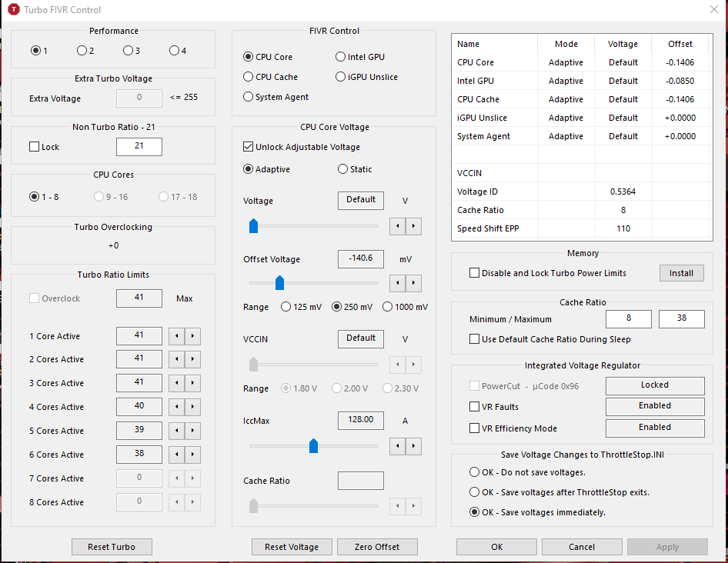Increase 6 Cores Active ratio arrow
The width and height of the screenshot is (728, 563).
(x=192, y=455)
